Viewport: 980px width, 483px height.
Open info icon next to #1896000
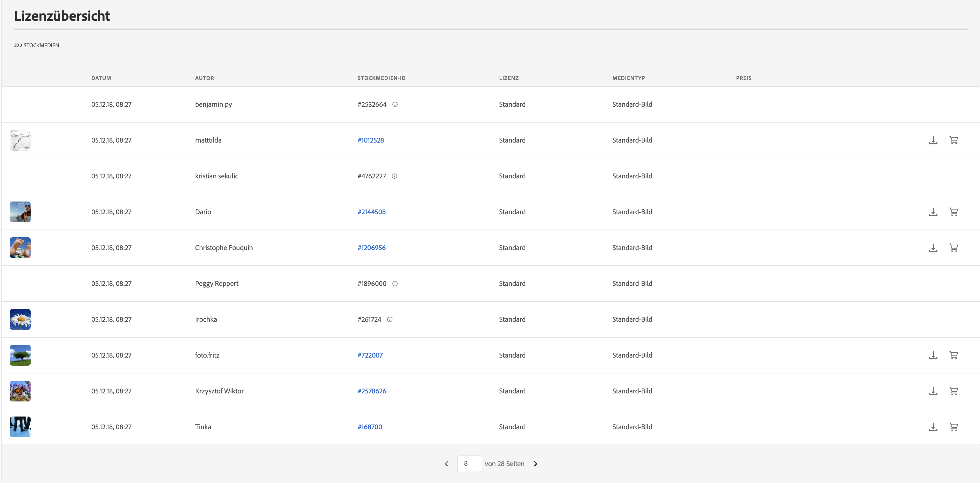[x=395, y=284]
